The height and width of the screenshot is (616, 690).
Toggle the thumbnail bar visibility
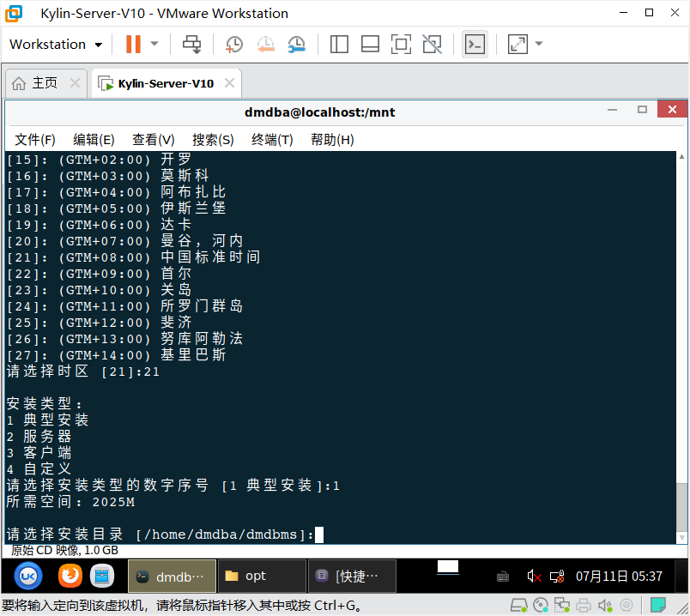coord(370,44)
